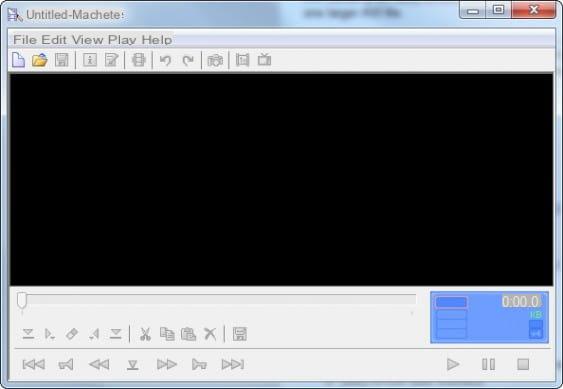Click the Copy selection icon
Image resolution: width=563 pixels, height=389 pixels.
(x=167, y=334)
